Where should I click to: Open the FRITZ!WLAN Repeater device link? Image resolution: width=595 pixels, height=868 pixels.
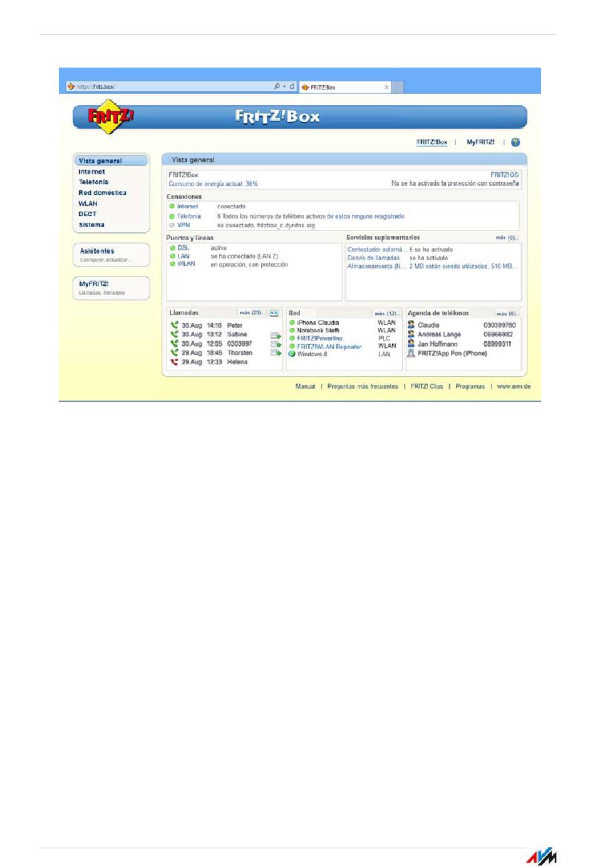(329, 347)
